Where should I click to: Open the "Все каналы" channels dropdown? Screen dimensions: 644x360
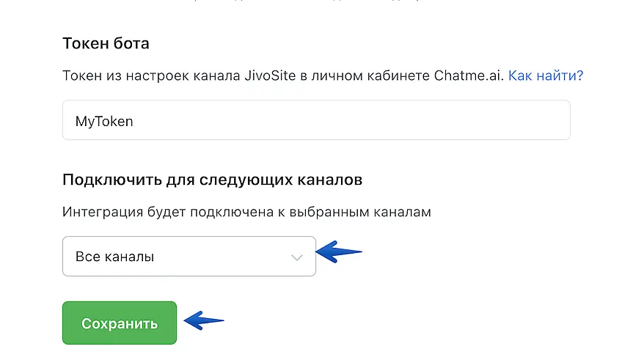point(189,257)
